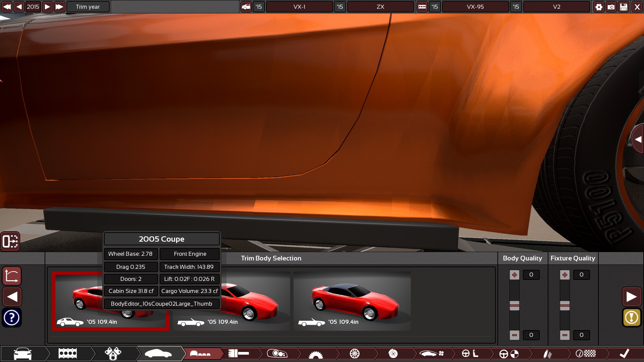Decrease Fixture Quality with minus button

point(565,335)
